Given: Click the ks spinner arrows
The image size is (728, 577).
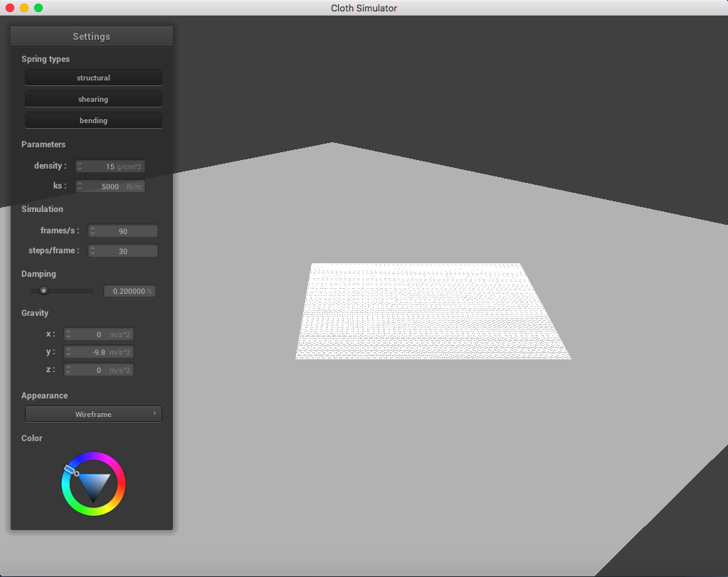Looking at the screenshot, I should (80, 186).
